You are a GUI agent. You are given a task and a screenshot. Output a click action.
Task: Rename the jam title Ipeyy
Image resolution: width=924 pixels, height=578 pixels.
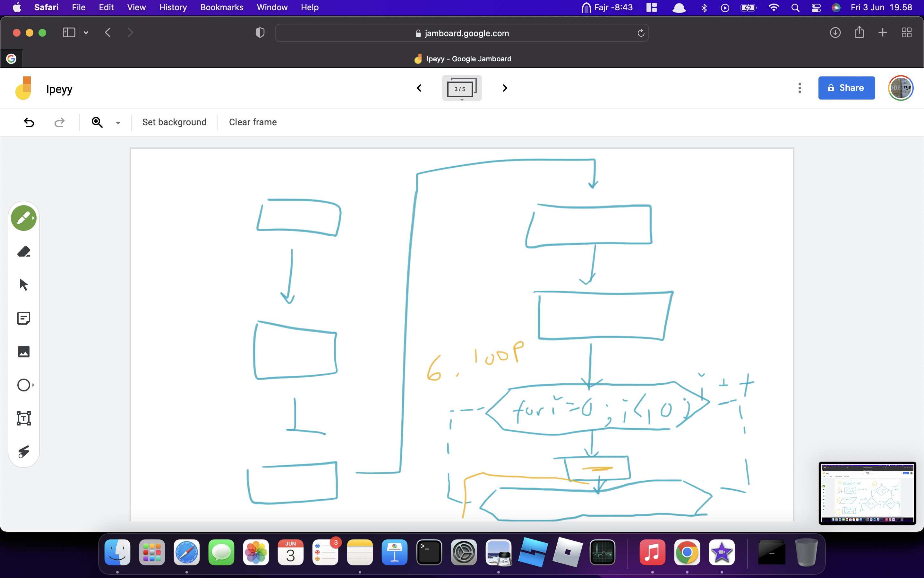[59, 89]
